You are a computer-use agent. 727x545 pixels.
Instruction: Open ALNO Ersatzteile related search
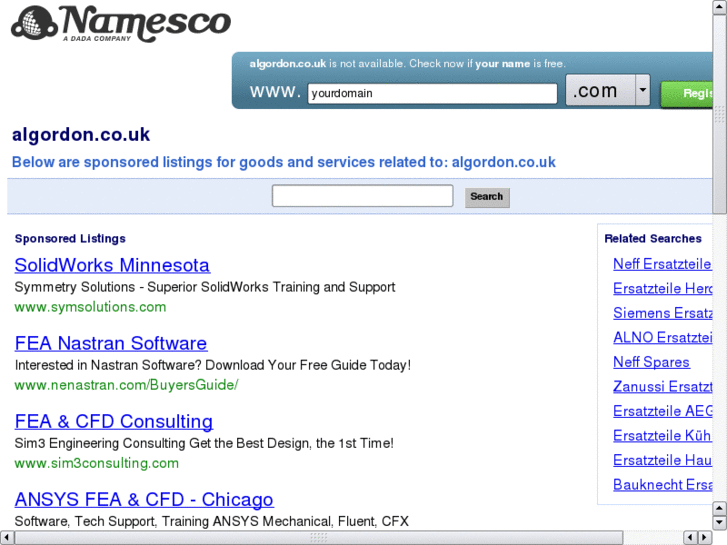click(663, 337)
